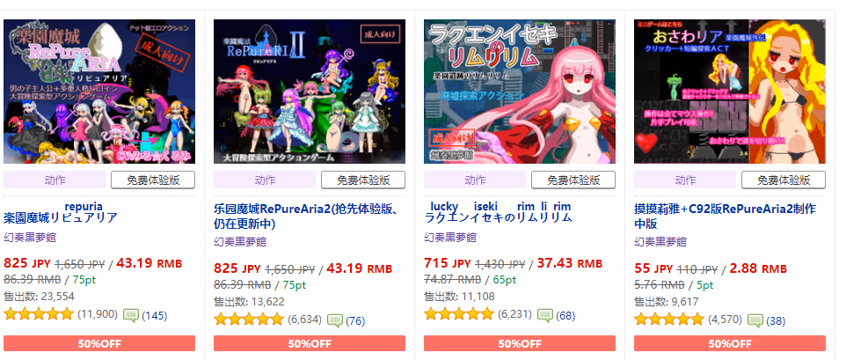Open the review comment icon beside (38)
This screenshot has width=868, height=360.
tap(755, 320)
